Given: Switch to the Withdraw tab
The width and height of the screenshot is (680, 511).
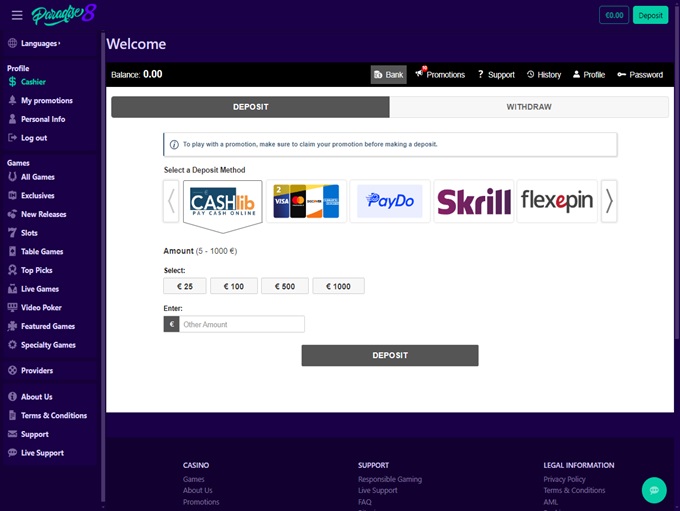Looking at the screenshot, I should point(528,107).
